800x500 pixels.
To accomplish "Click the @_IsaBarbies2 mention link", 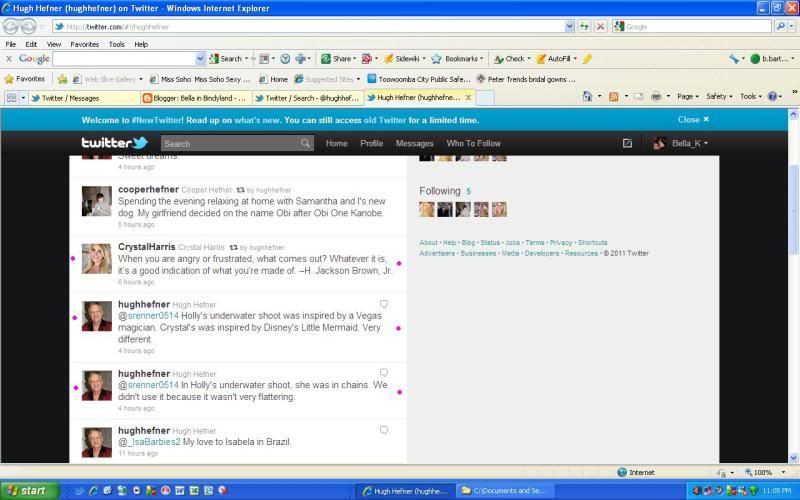I will pyautogui.click(x=149, y=442).
